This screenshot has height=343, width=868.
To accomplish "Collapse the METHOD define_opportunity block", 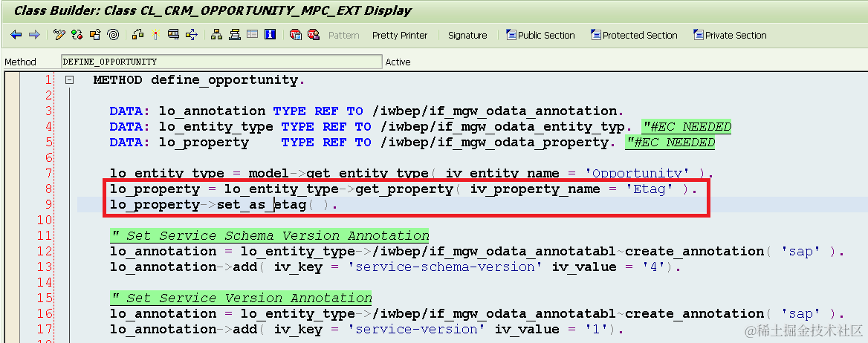I will (70, 79).
